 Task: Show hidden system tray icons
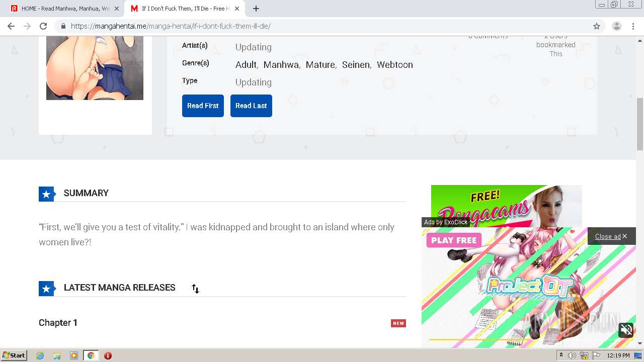pyautogui.click(x=561, y=355)
